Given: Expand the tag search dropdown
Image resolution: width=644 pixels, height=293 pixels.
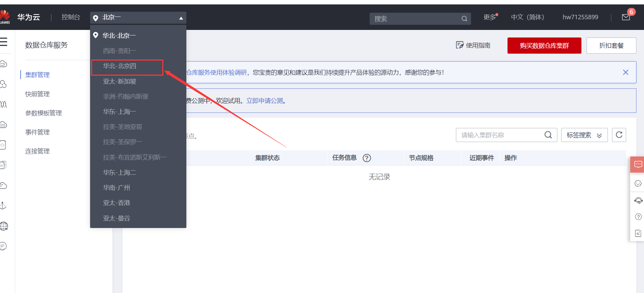Looking at the screenshot, I should [584, 135].
